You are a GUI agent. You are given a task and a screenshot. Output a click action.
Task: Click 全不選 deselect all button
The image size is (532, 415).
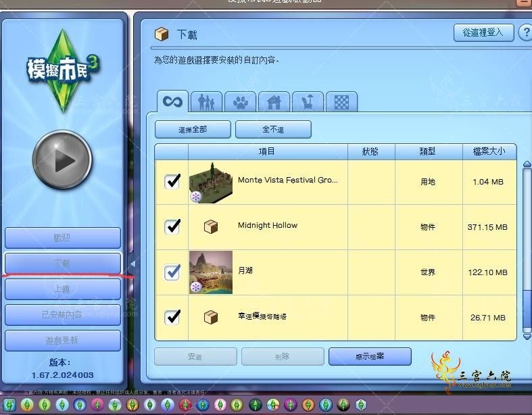[x=273, y=129]
